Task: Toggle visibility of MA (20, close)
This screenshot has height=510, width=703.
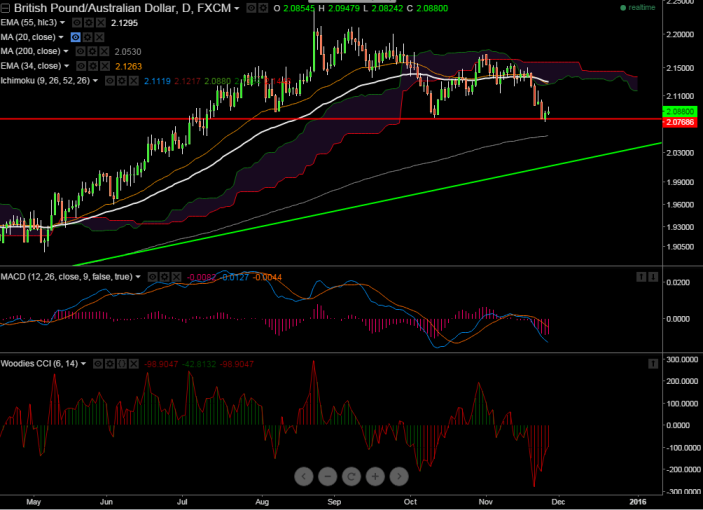Action: 77,36
